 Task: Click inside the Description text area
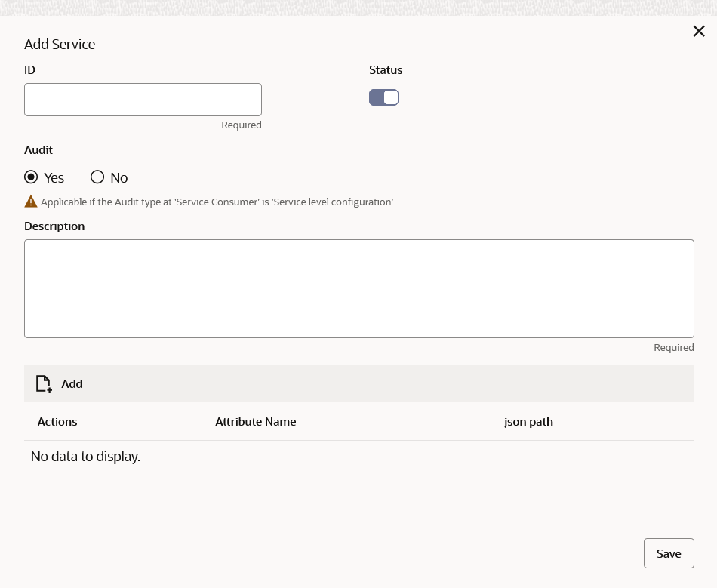click(358, 288)
